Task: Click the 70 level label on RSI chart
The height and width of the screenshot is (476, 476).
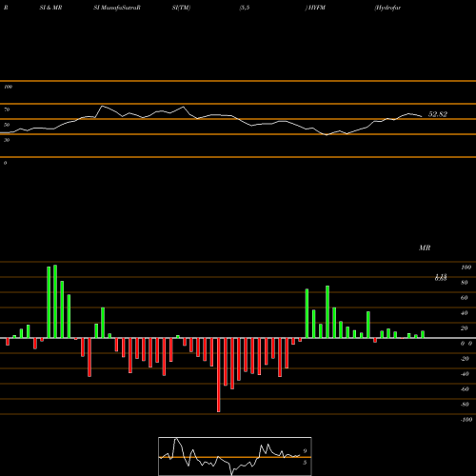Action: 7,109
